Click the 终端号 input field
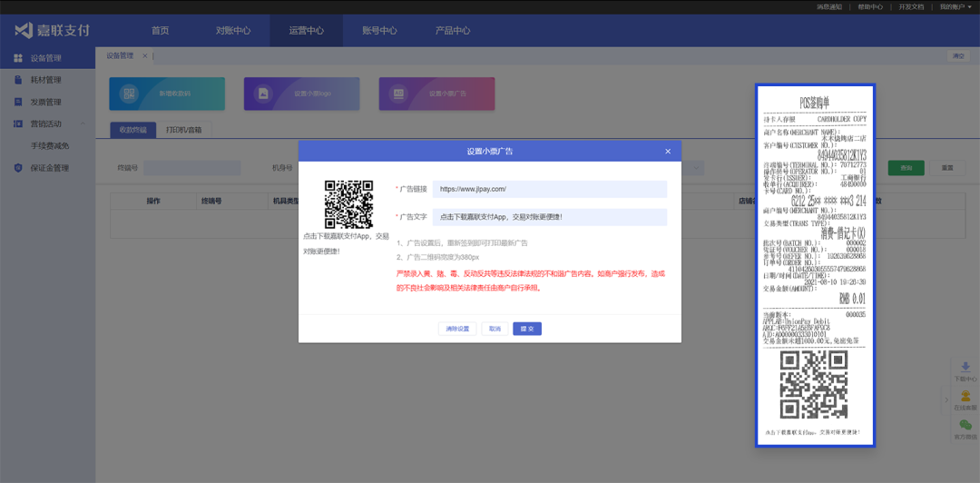 point(191,168)
